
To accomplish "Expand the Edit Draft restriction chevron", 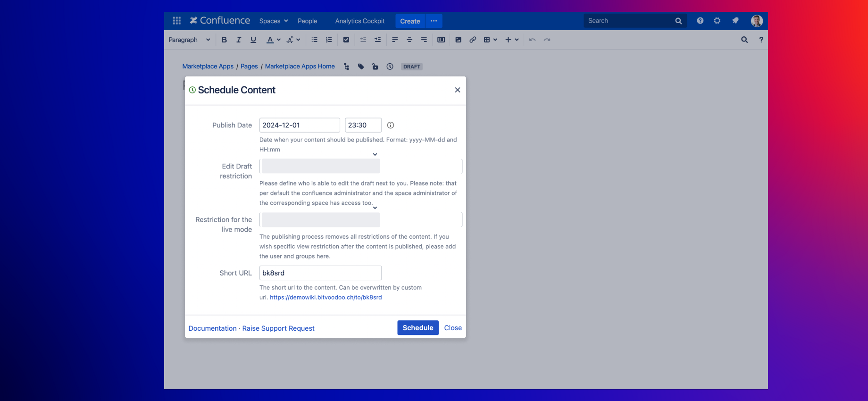I will point(375,154).
